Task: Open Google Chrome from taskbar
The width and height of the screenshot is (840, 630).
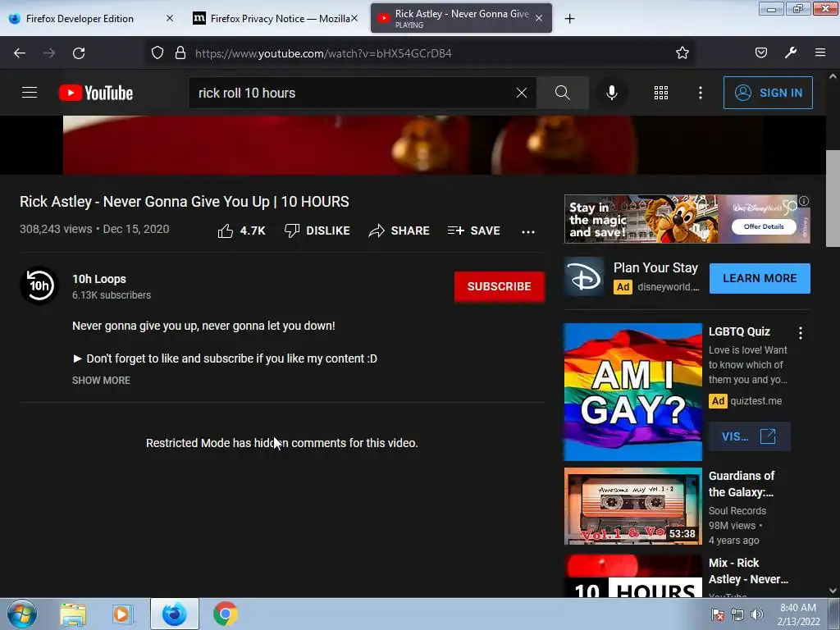Action: tap(226, 614)
